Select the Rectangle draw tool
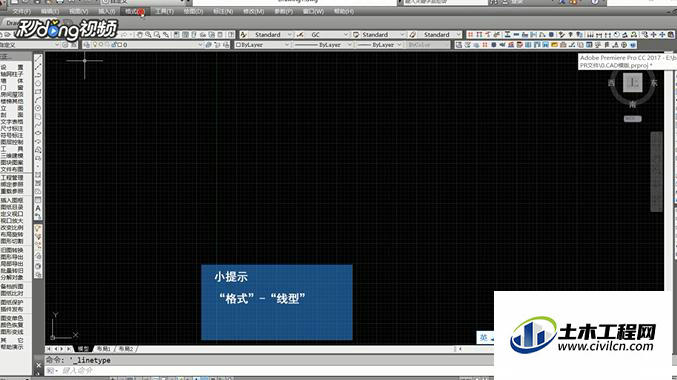The image size is (677, 380). click(38, 92)
